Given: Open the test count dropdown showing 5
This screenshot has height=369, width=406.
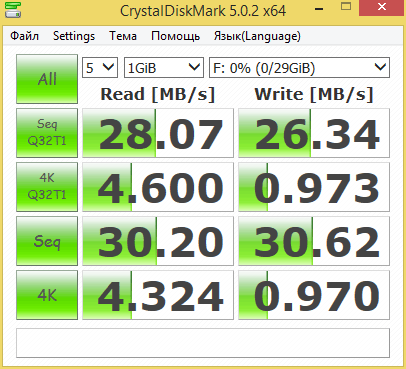Looking at the screenshot, I should tap(100, 68).
